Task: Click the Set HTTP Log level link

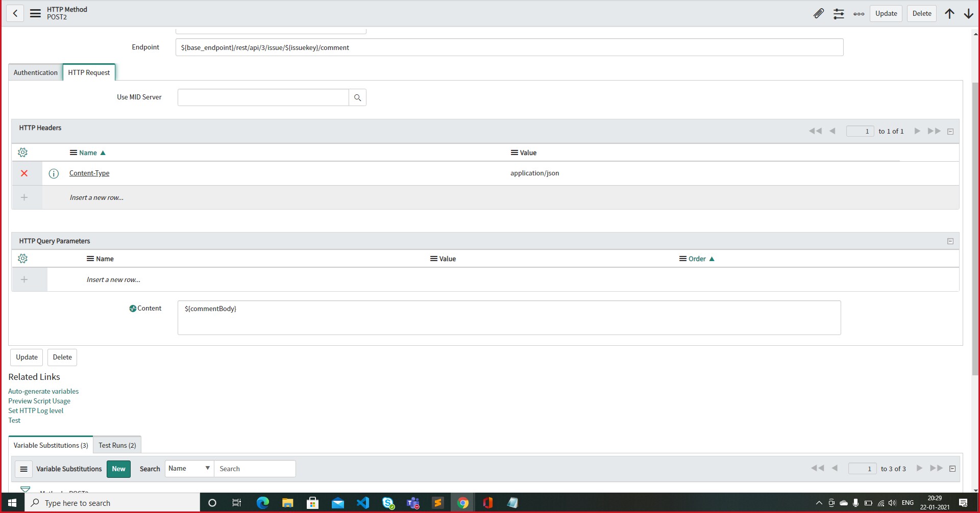Action: tap(36, 411)
